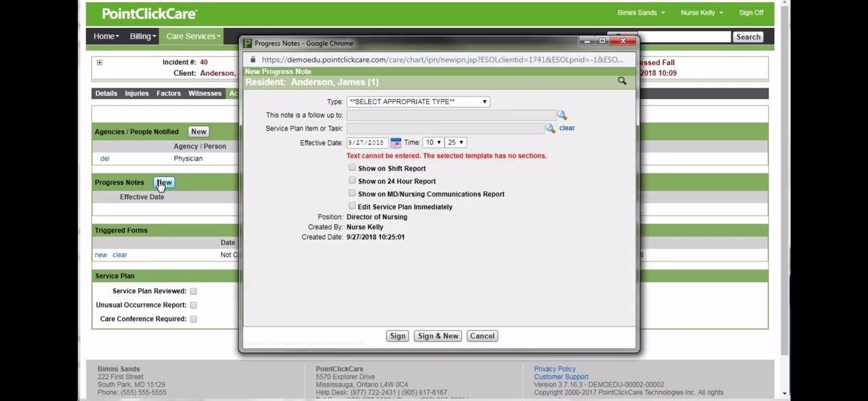Screen dimensions: 868x401
Task: Click the Sign button
Action: click(x=397, y=336)
